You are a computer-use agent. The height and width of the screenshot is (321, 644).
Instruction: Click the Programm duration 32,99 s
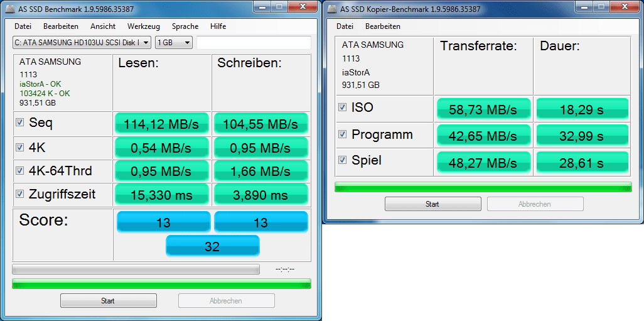(582, 135)
